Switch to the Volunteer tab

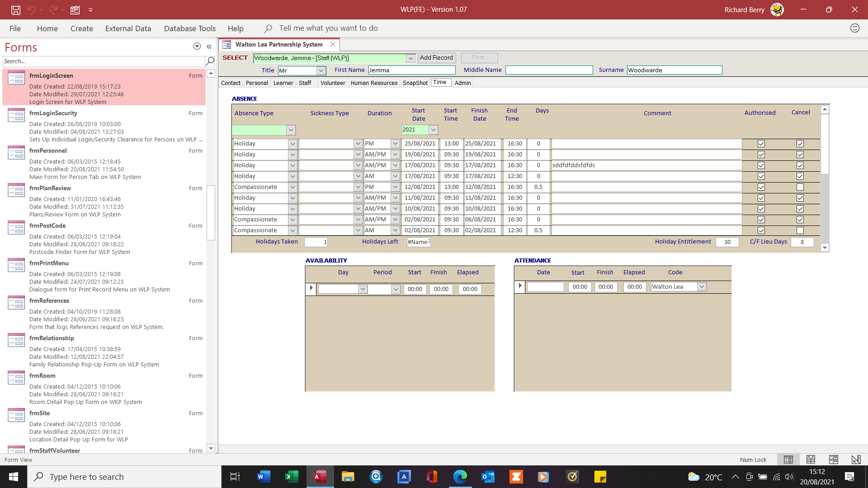[333, 83]
